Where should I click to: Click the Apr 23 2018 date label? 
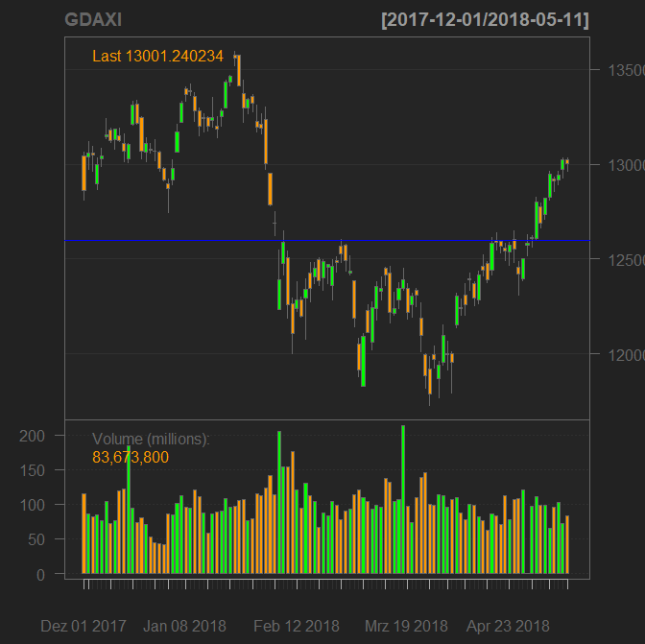pyautogui.click(x=508, y=626)
